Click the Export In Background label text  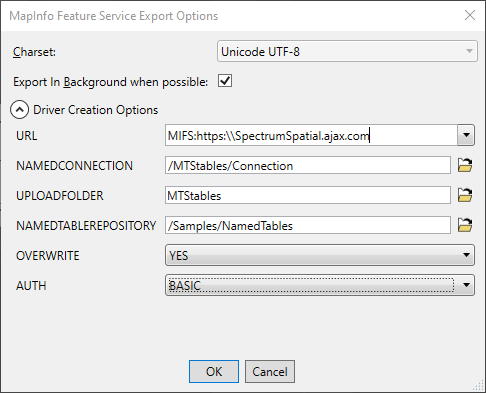pyautogui.click(x=111, y=82)
